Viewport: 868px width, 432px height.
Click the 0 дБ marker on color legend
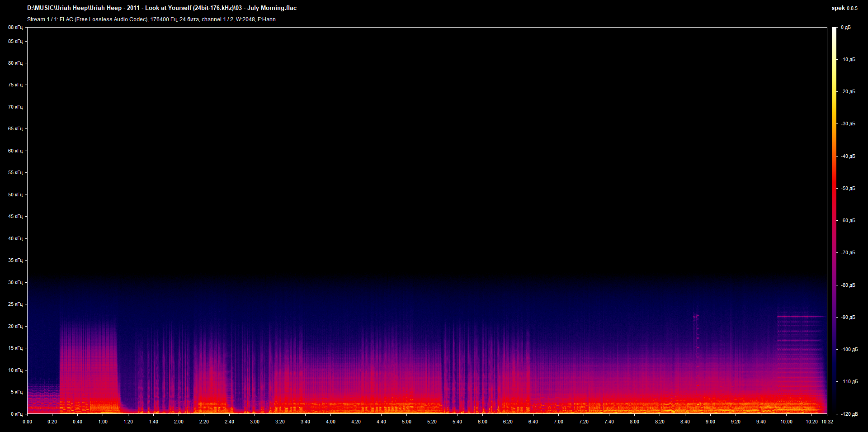point(847,27)
